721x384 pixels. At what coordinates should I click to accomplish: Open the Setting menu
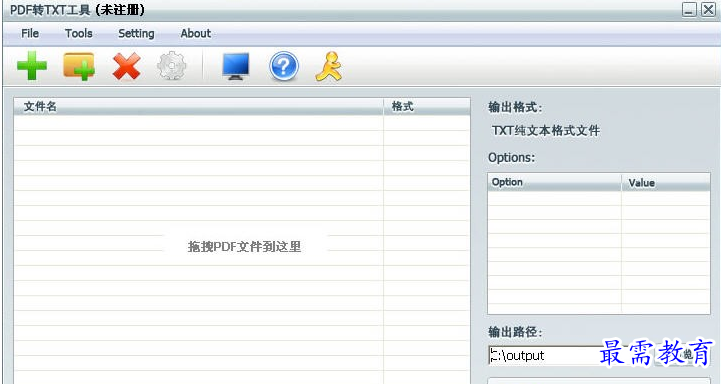(x=136, y=34)
